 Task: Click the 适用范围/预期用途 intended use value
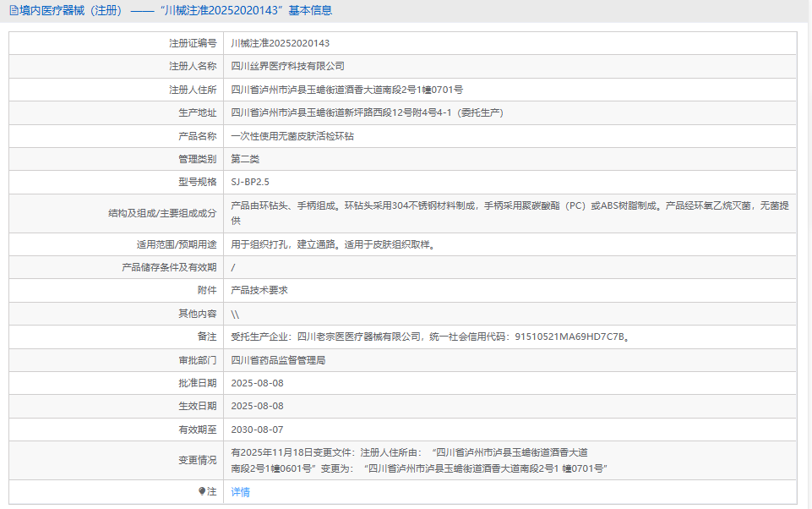[x=338, y=244]
